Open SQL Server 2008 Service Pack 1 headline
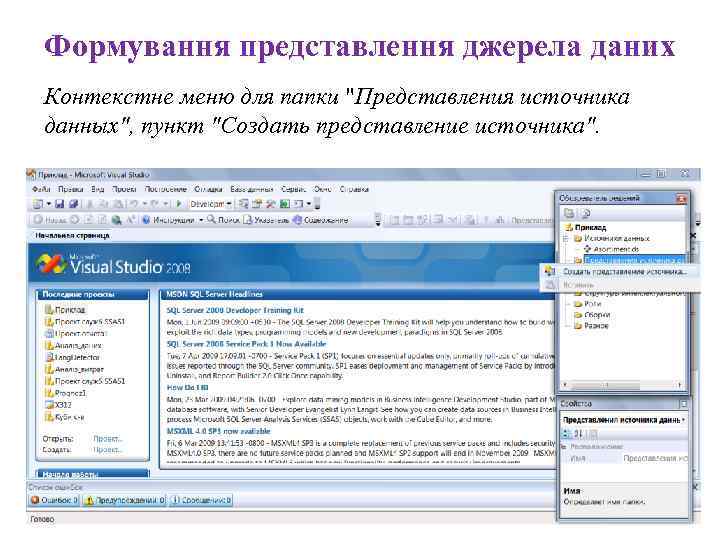The width and height of the screenshot is (720, 540). pyautogui.click(x=247, y=344)
